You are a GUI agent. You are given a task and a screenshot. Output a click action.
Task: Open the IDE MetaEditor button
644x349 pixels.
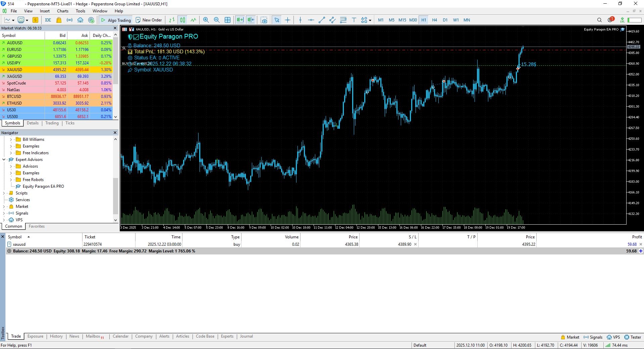point(48,20)
